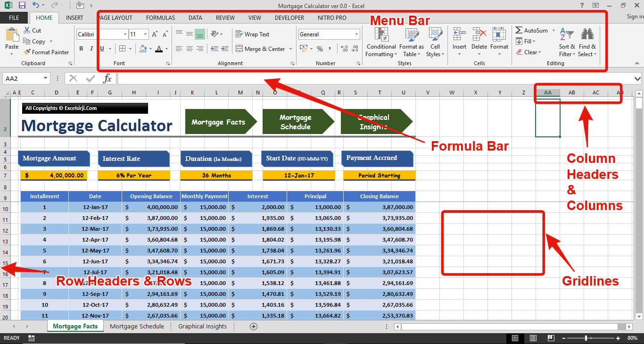Toggle align text left
This screenshot has width=644, height=344.
[x=179, y=49]
